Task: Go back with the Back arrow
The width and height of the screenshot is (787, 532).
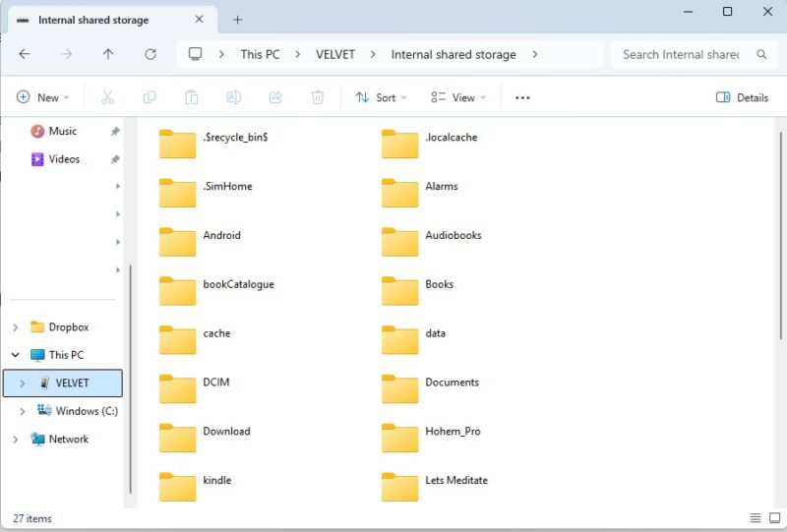Action: (x=24, y=54)
